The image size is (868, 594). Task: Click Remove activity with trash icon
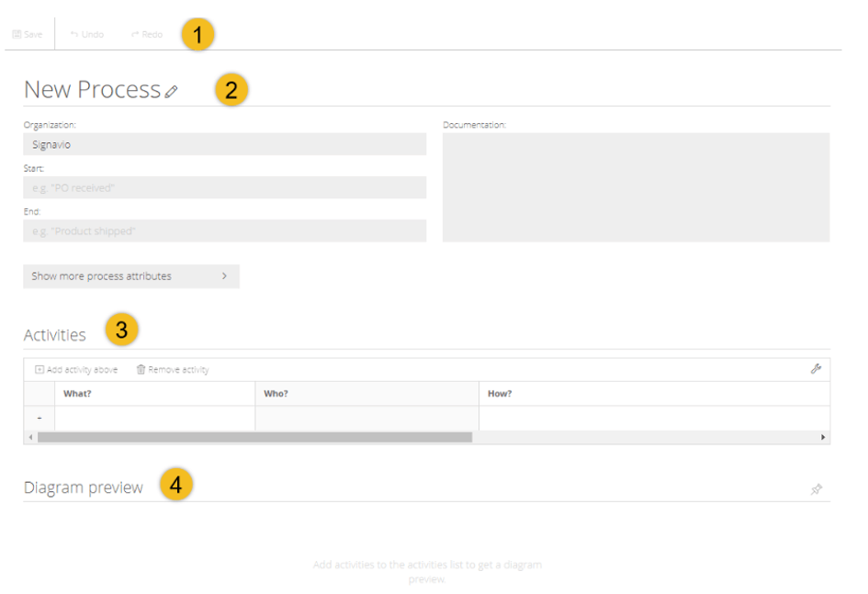click(x=173, y=369)
